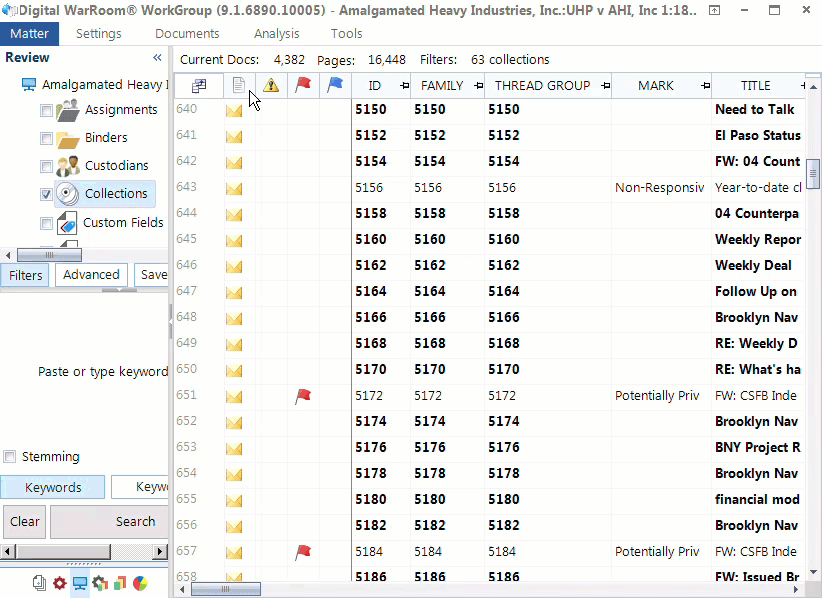Pin the ID column using its pin icon
822x598 pixels.
tap(404, 86)
